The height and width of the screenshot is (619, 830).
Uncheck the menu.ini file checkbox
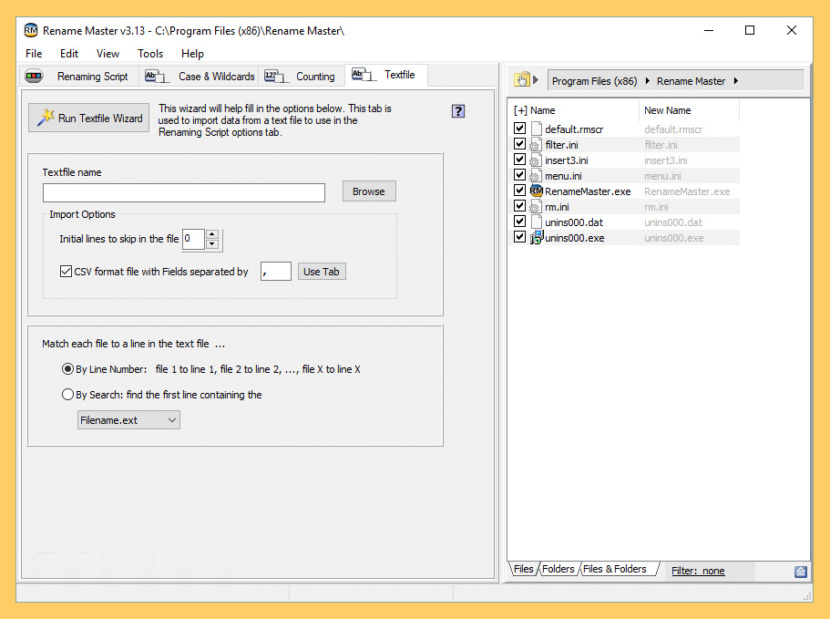pos(519,176)
